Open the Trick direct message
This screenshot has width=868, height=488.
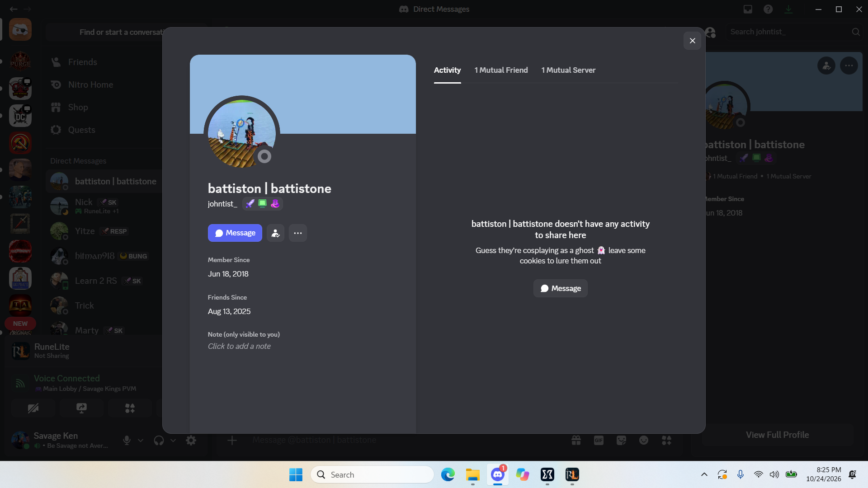point(104,305)
